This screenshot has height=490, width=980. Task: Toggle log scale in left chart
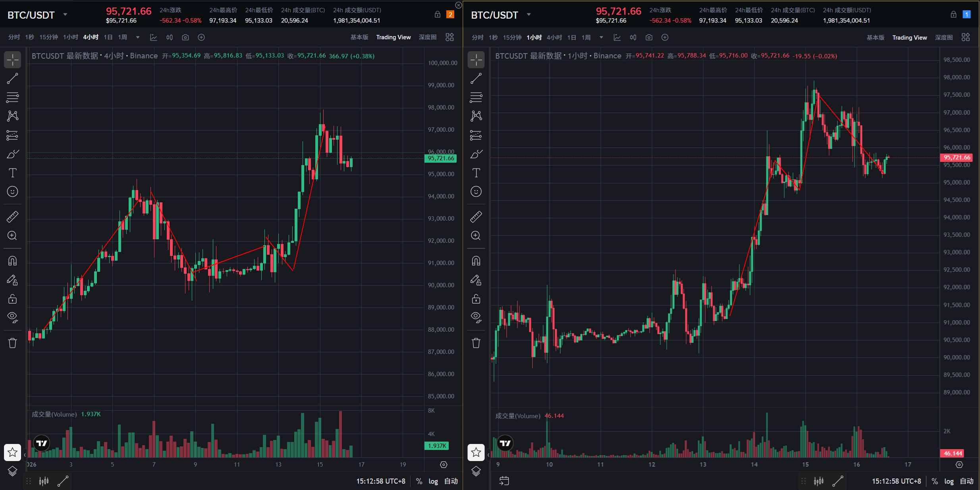[x=433, y=481]
